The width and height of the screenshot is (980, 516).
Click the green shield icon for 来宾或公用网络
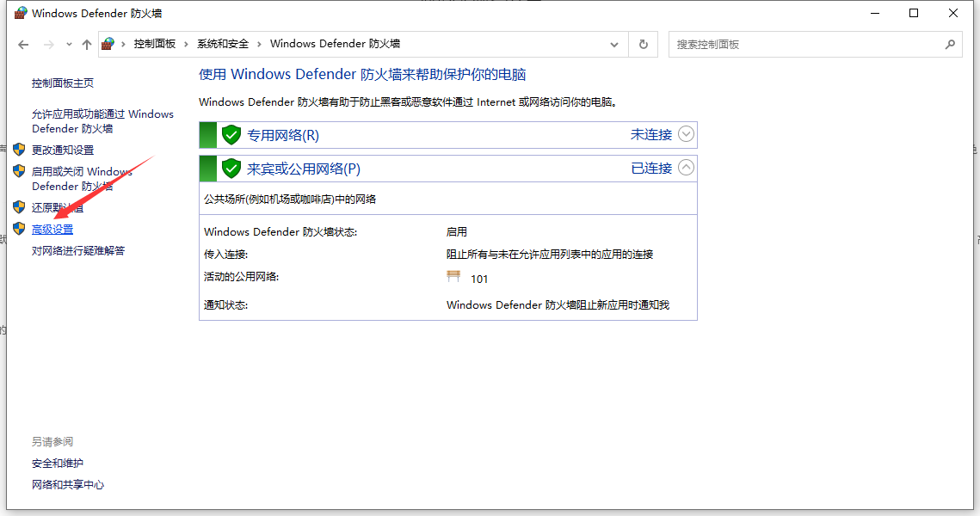tap(231, 168)
